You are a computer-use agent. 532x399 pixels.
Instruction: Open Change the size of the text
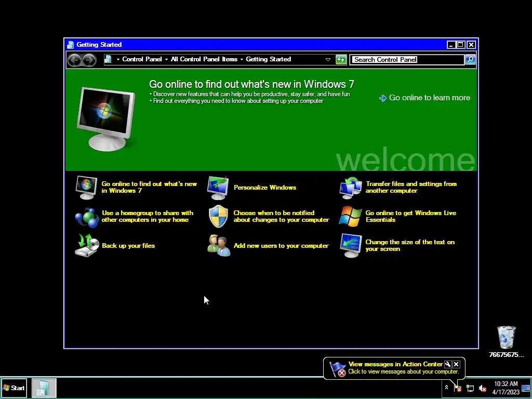click(410, 245)
